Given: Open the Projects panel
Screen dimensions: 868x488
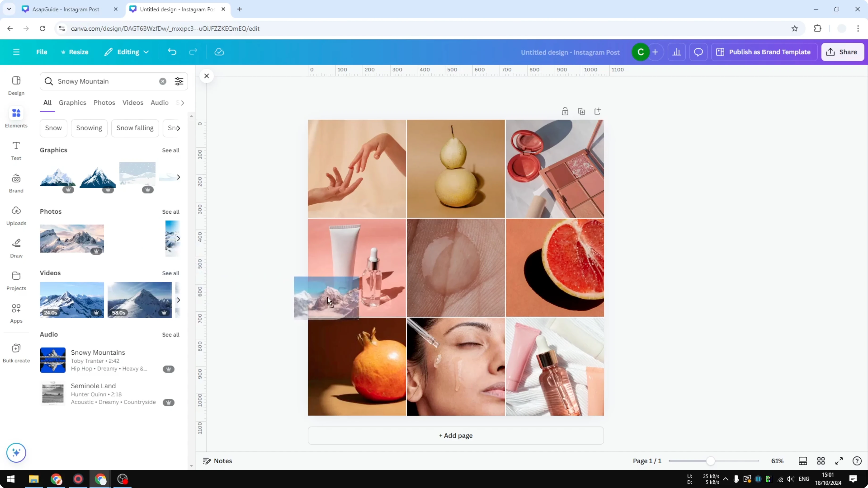Looking at the screenshot, I should click(x=16, y=281).
